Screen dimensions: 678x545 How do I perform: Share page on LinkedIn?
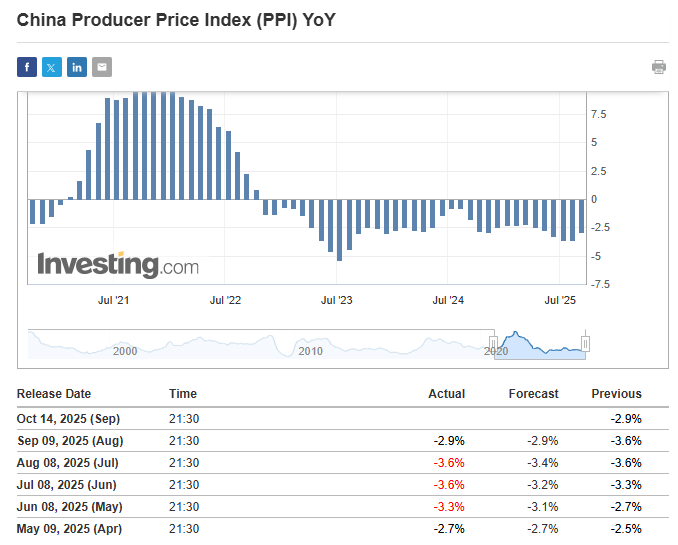(77, 67)
